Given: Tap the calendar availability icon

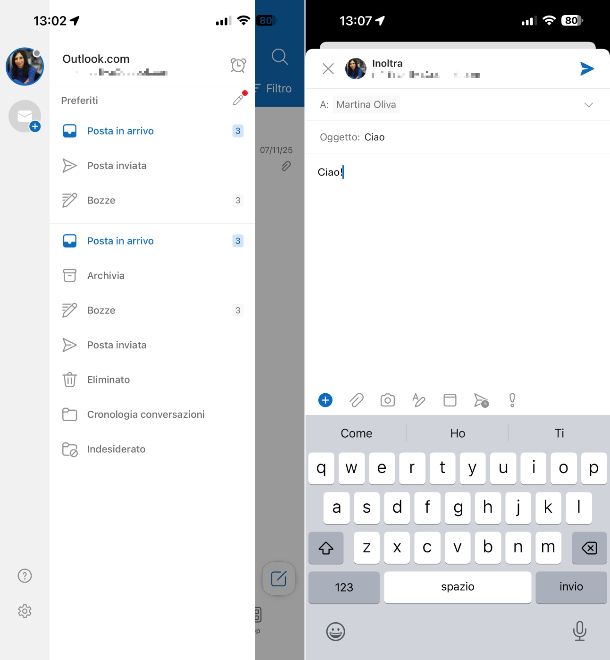Looking at the screenshot, I should [x=450, y=400].
